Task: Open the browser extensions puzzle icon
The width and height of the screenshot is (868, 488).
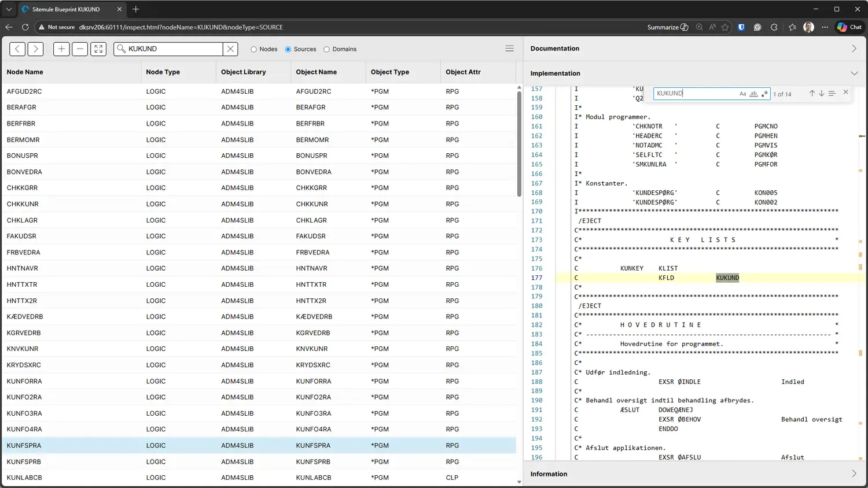Action: (x=774, y=27)
